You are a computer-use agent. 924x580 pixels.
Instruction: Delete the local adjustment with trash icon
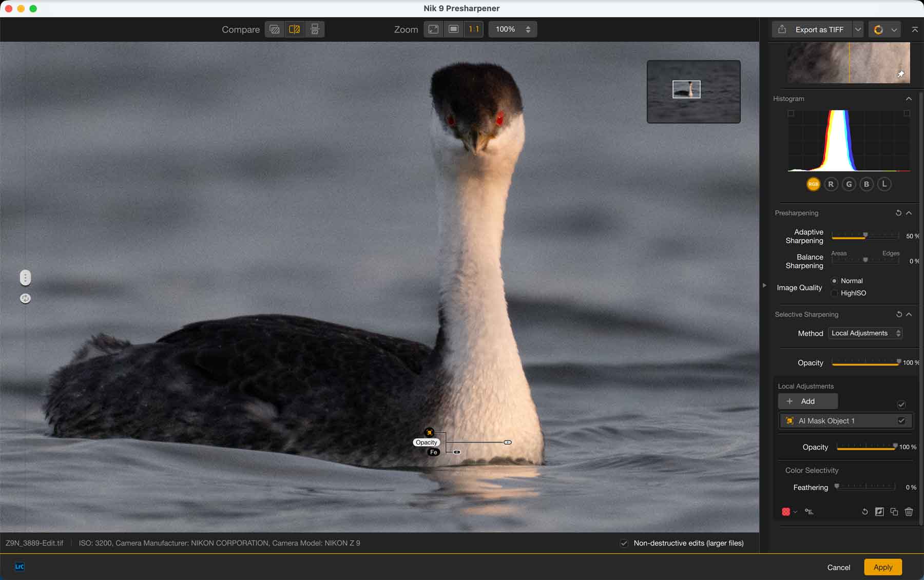909,512
